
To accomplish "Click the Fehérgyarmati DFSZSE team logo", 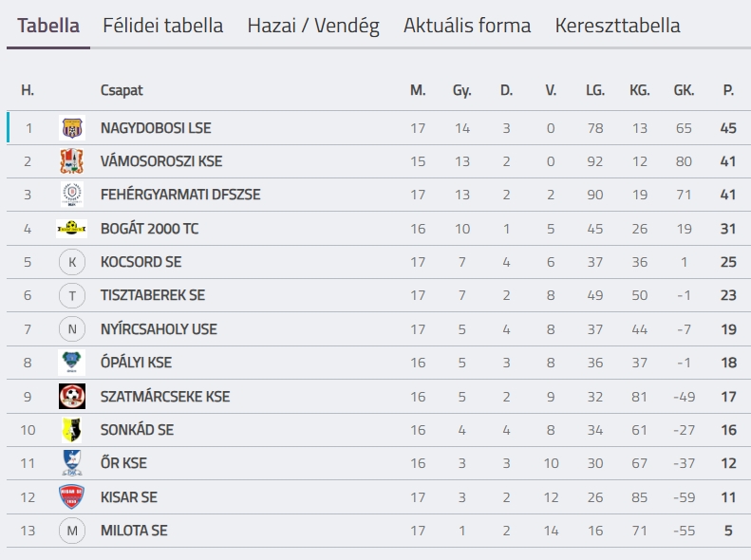I will (72, 195).
